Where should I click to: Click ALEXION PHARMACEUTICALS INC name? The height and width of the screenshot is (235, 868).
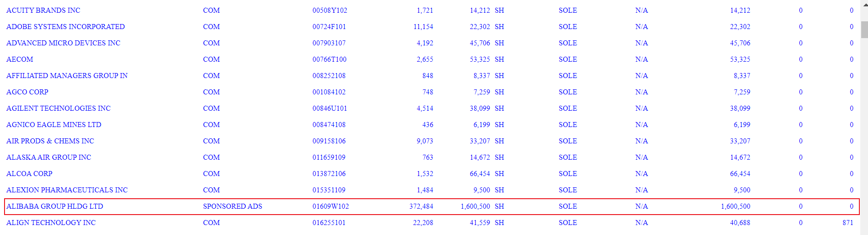(x=67, y=190)
